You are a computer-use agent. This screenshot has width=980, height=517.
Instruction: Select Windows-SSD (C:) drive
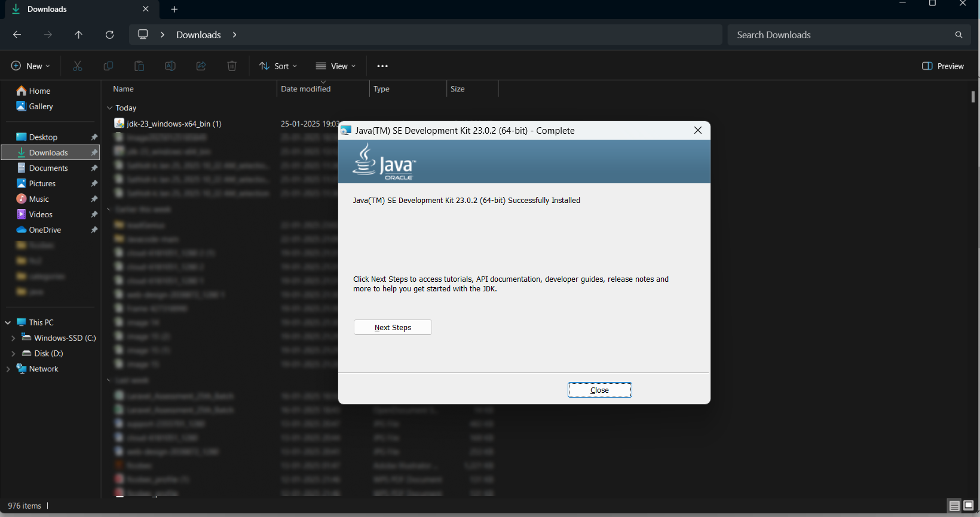click(x=65, y=338)
